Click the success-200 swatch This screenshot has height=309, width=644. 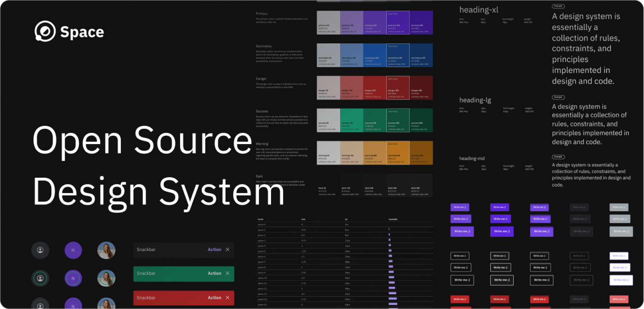pyautogui.click(x=375, y=120)
